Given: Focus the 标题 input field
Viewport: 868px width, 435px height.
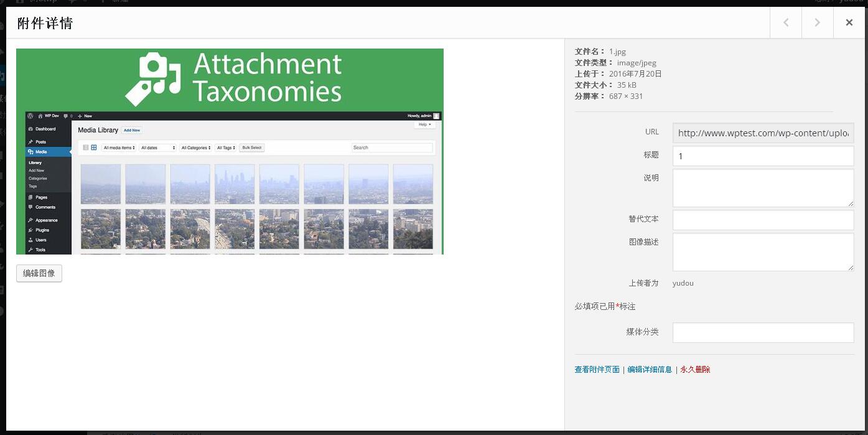Looking at the screenshot, I should [x=763, y=156].
